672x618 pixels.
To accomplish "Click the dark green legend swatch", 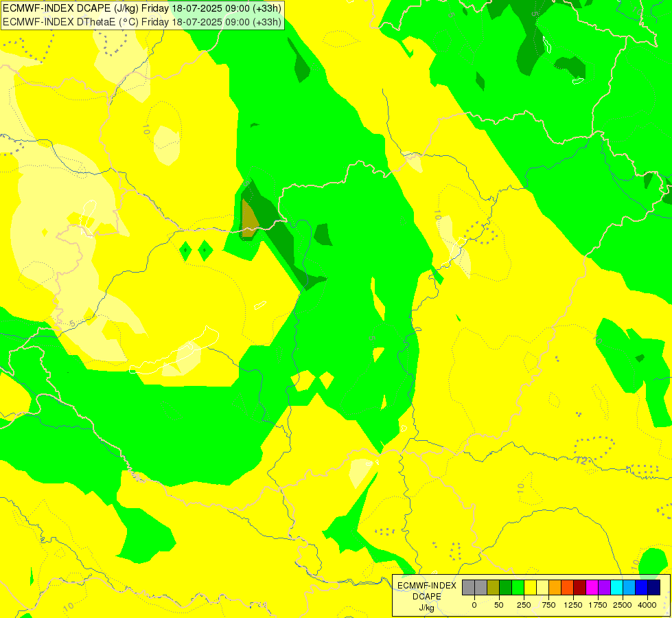I will pyautogui.click(x=506, y=587).
